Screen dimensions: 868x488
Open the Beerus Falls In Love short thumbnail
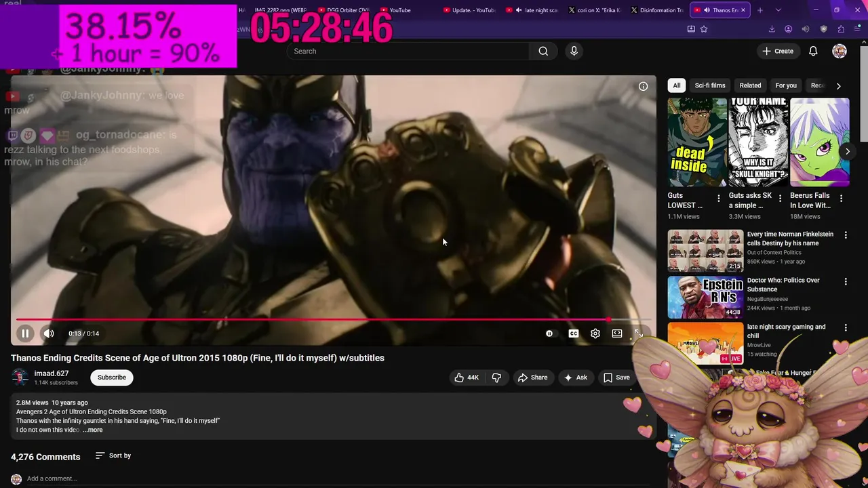(x=819, y=142)
